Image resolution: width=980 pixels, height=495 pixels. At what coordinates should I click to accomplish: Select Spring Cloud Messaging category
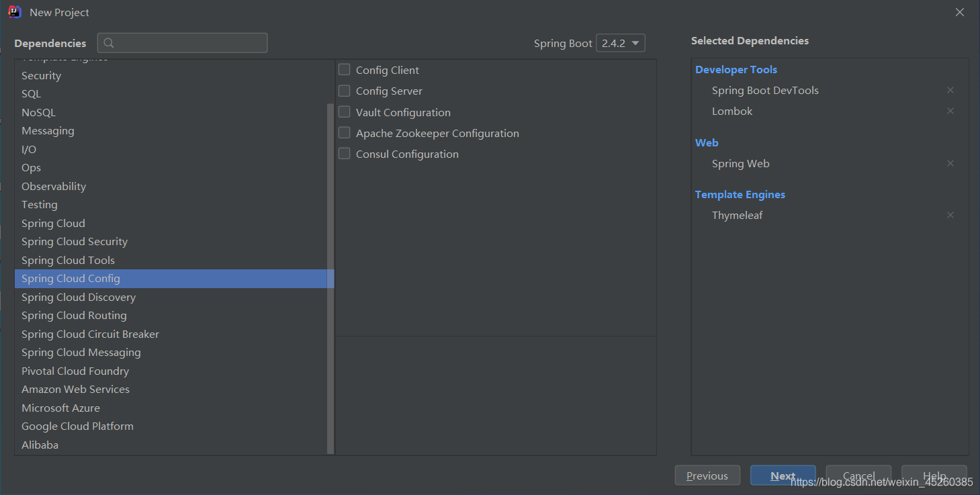pos(171,353)
